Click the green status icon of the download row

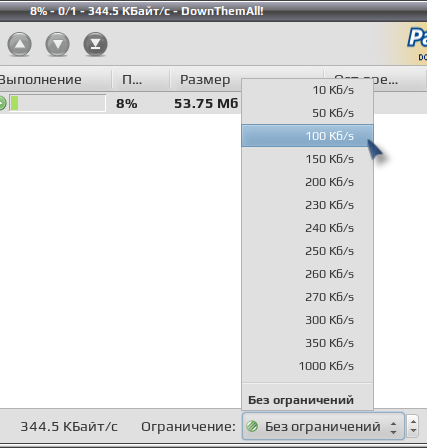click(2, 103)
